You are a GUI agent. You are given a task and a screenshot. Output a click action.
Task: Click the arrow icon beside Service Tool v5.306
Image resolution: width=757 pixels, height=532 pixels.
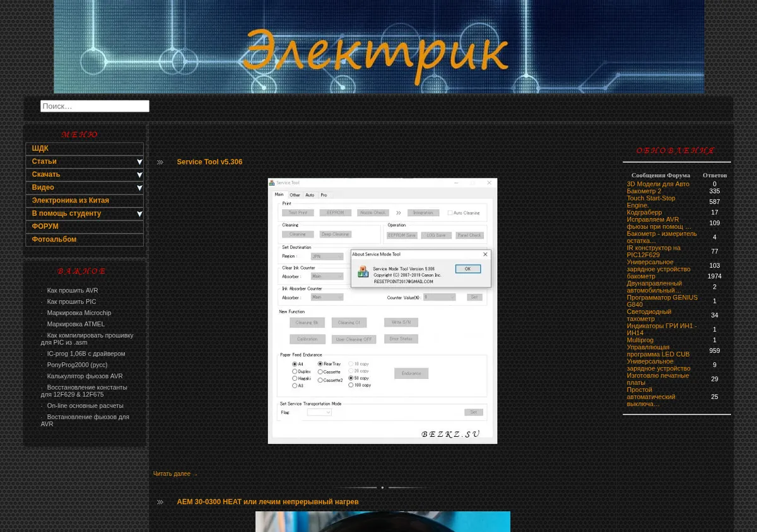[160, 163]
